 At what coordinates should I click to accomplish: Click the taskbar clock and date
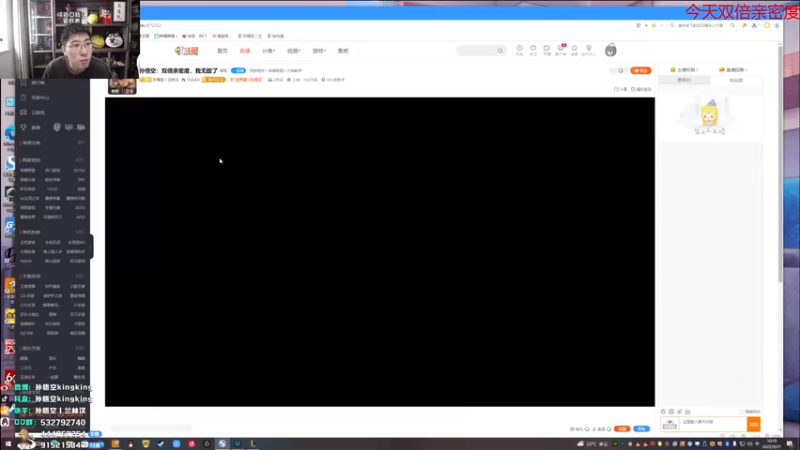(771, 444)
